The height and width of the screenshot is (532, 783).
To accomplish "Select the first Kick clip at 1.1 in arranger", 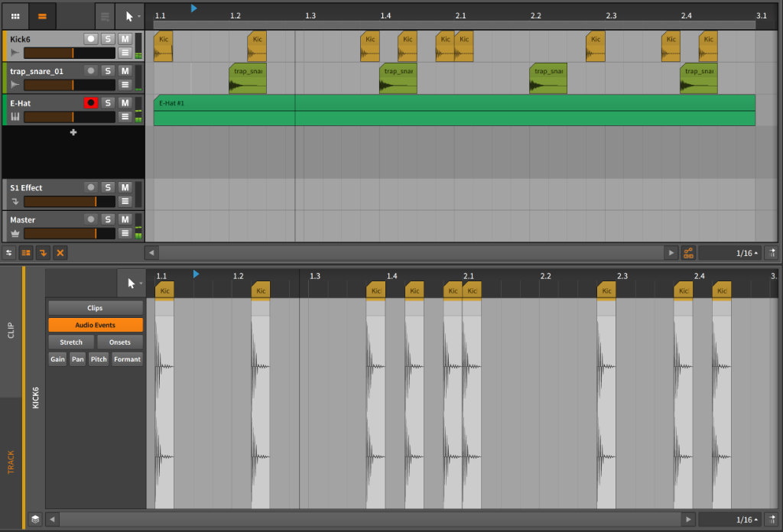I will (x=164, y=47).
